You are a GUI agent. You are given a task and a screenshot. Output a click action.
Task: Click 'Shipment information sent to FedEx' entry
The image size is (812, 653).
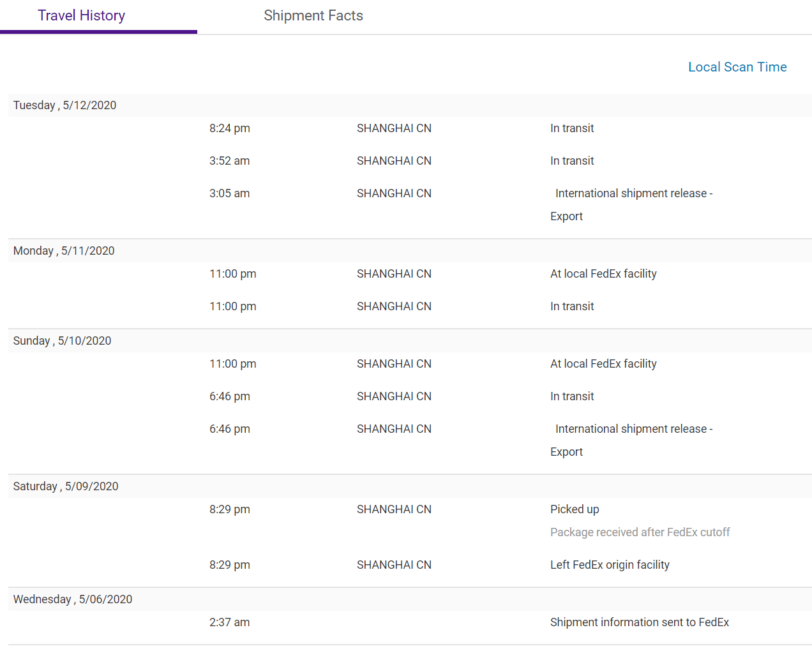639,622
